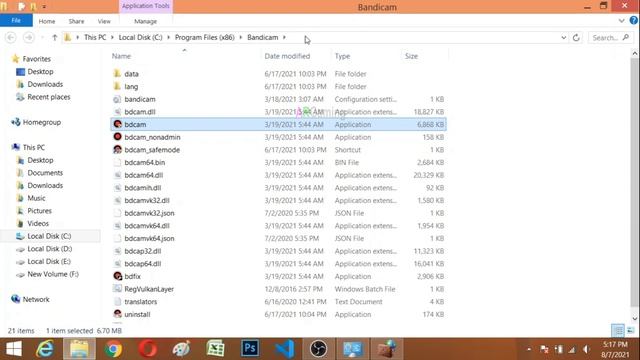The width and height of the screenshot is (640, 360).
Task: Select Local Disk (D:) in sidebar
Action: click(49, 249)
